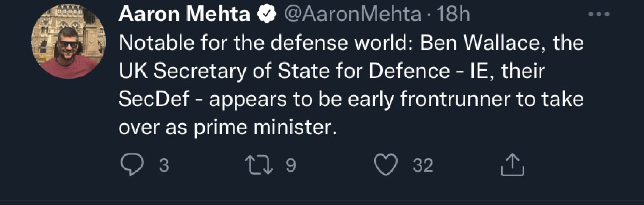Visit the @AaronMehta handle
The image size is (644, 205).
[x=353, y=14]
